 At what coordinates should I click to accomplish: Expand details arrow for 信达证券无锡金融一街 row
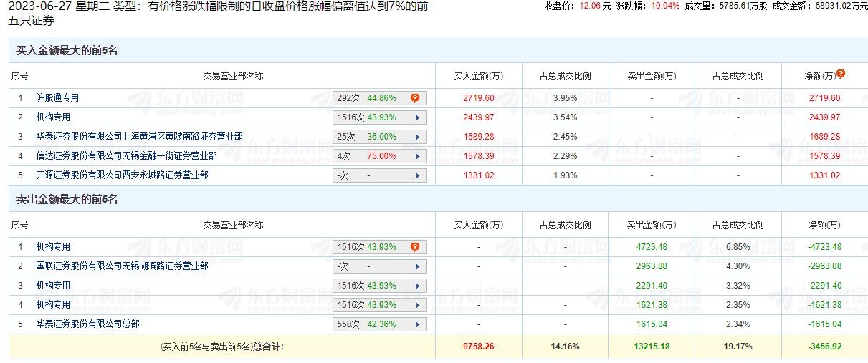pyautogui.click(x=416, y=156)
